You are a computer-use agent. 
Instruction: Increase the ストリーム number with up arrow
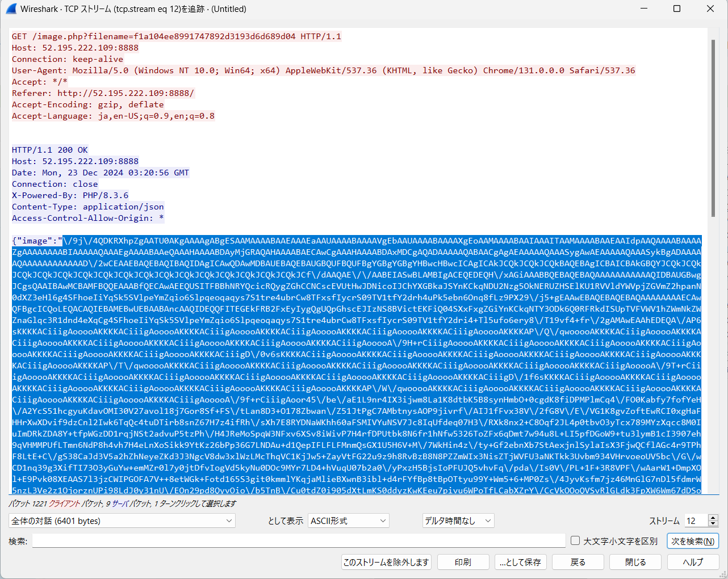[713, 518]
